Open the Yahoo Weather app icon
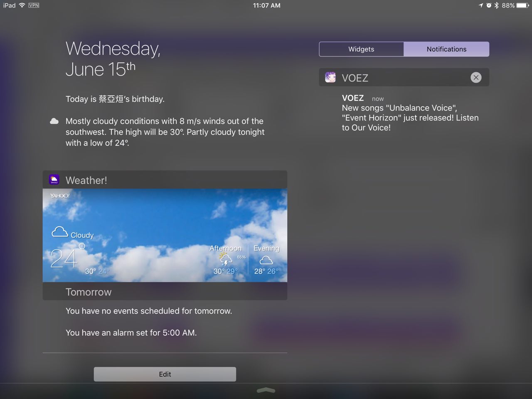The width and height of the screenshot is (532, 399). 54,180
